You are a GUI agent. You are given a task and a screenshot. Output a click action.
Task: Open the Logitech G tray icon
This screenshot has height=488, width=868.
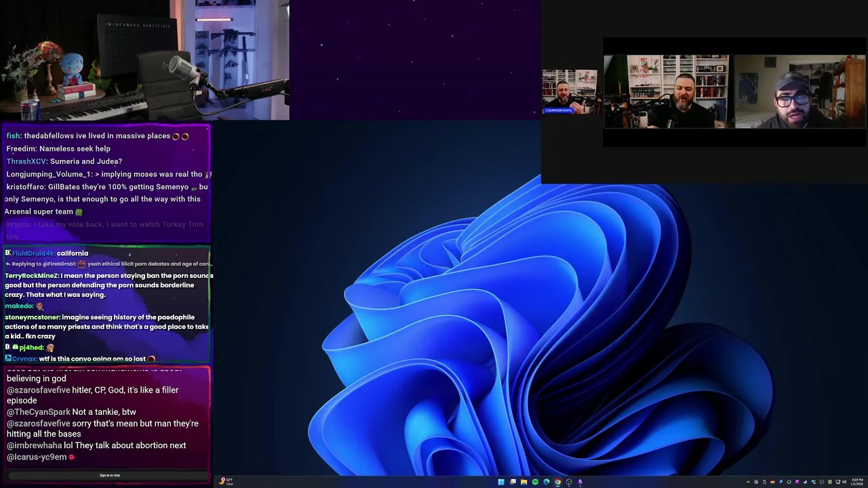[756, 482]
